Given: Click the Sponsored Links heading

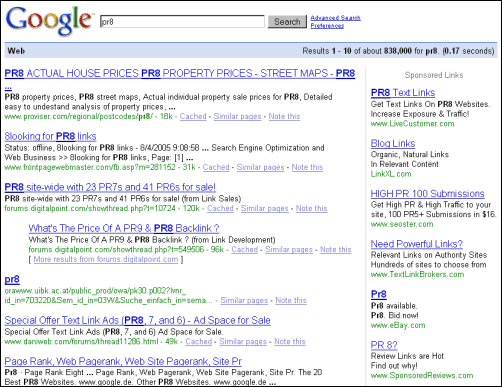Looking at the screenshot, I should tap(434, 75).
